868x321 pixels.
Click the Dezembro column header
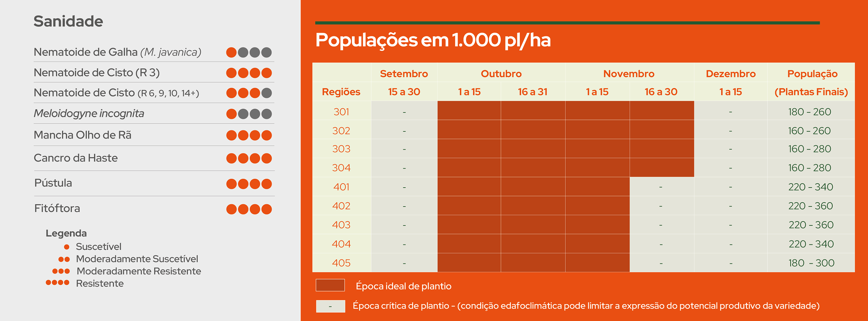pyautogui.click(x=731, y=73)
